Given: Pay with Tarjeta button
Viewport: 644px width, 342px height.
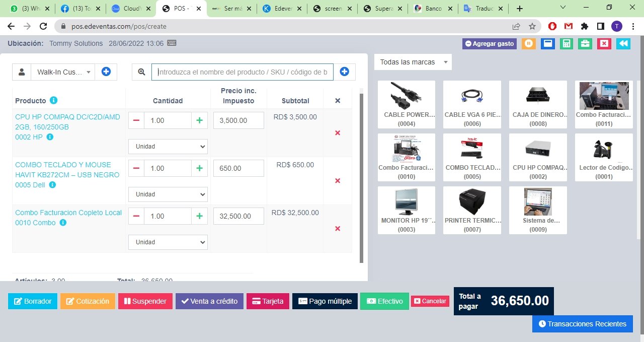Looking at the screenshot, I should tap(268, 301).
